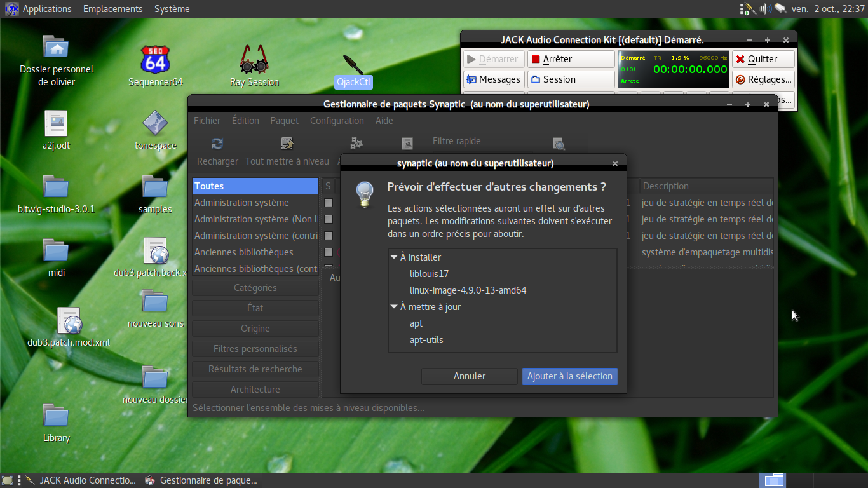
Task: Open the Aide menu in Synaptic
Action: click(384, 121)
